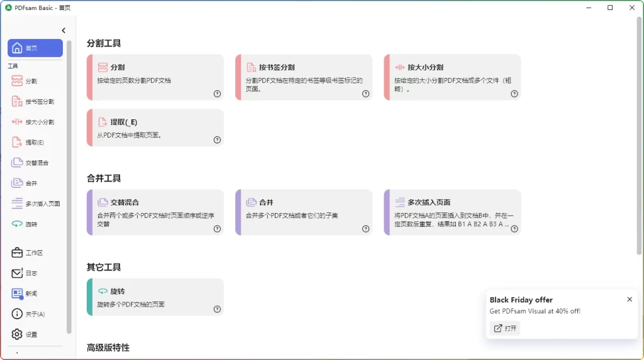Open 旋转 in the sidebar

tap(35, 224)
